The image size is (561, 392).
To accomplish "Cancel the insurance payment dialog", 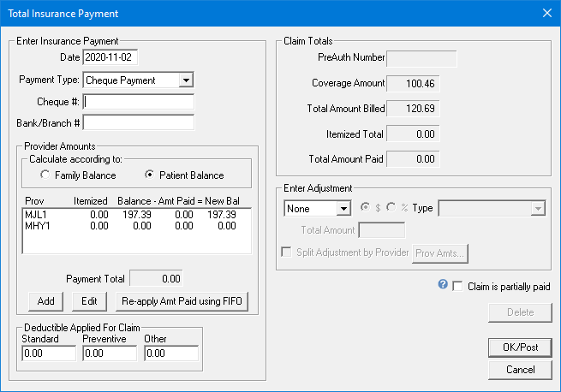I will (520, 370).
